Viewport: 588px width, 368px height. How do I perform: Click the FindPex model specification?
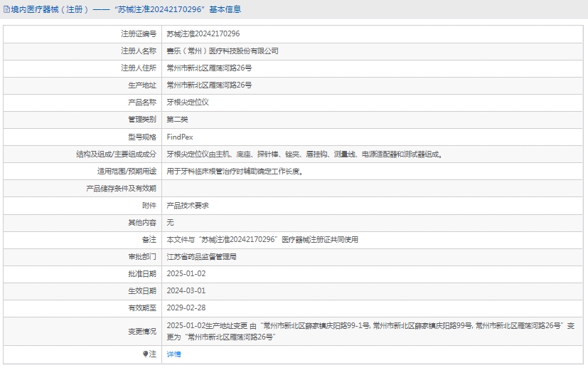(x=179, y=137)
